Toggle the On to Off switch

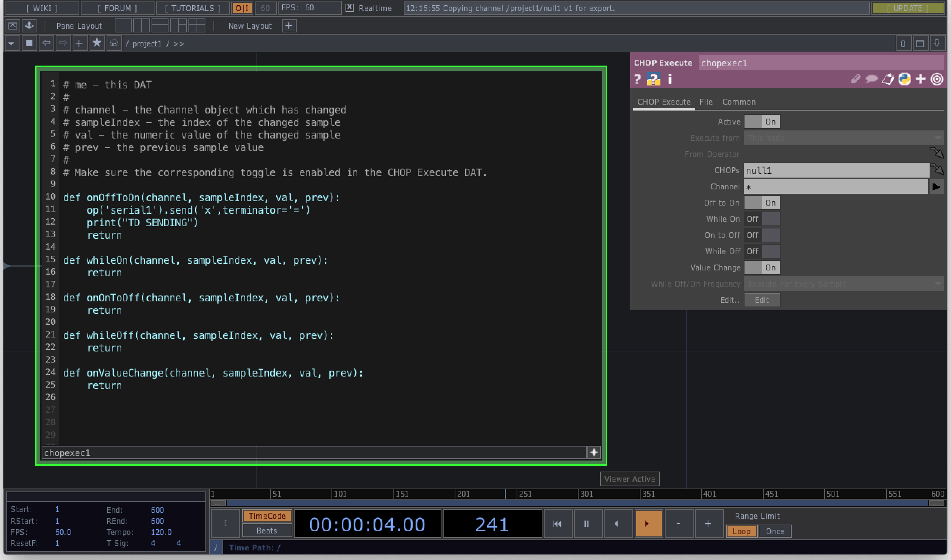762,235
